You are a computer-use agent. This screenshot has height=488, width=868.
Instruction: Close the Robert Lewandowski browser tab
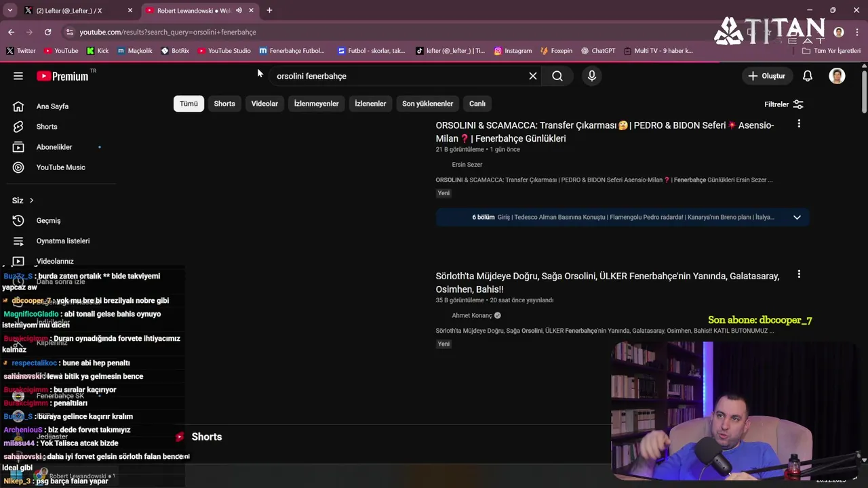click(x=251, y=10)
